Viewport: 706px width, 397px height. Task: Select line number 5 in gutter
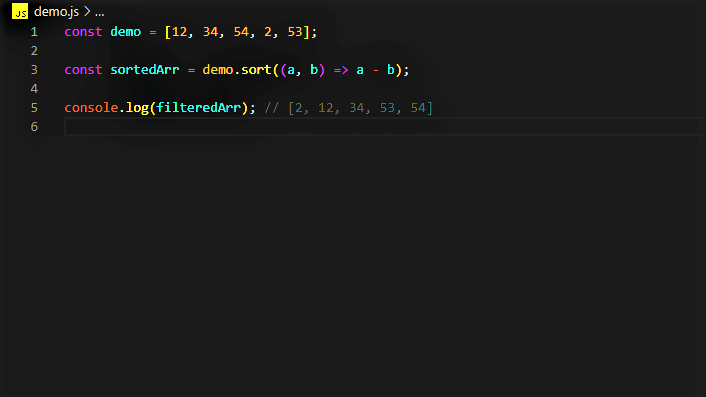34,108
